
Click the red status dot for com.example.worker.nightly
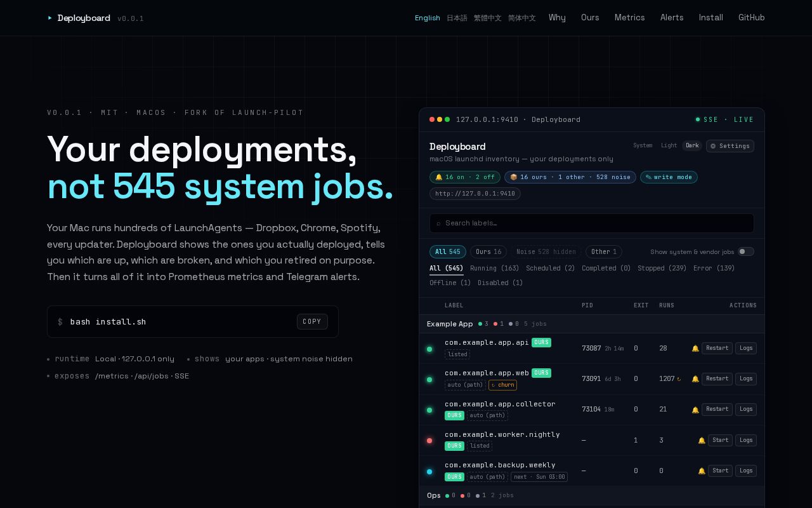pyautogui.click(x=429, y=441)
